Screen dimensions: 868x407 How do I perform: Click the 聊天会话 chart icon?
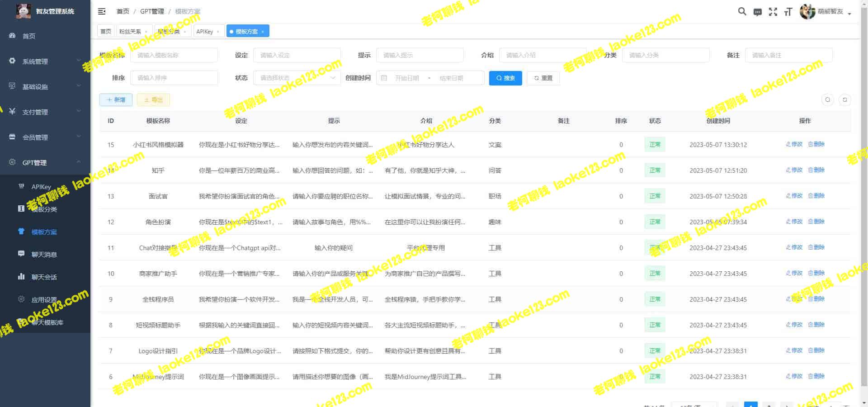pos(21,276)
